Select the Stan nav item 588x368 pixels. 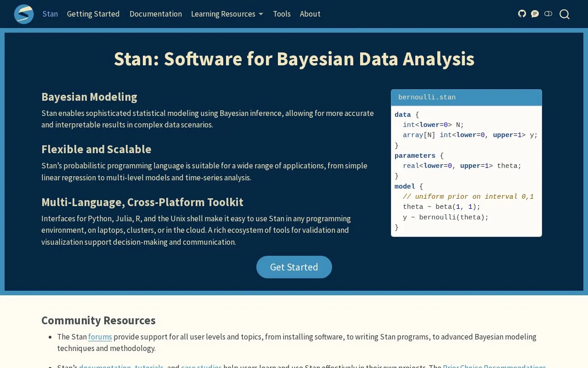tap(50, 14)
